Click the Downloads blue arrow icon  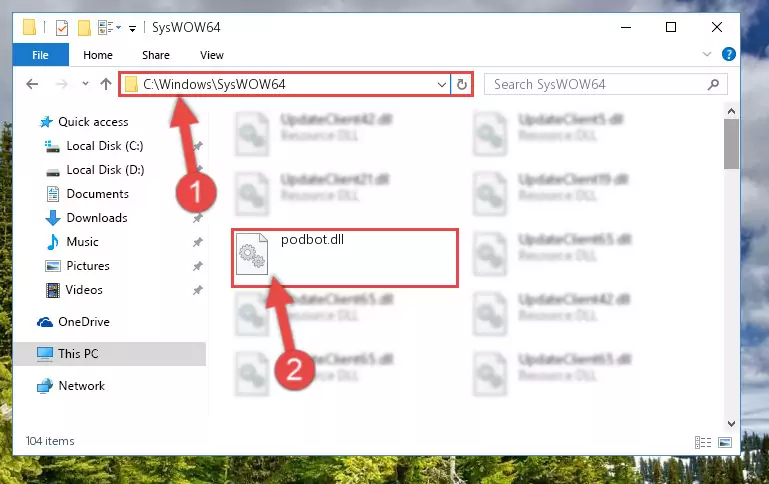tap(52, 218)
